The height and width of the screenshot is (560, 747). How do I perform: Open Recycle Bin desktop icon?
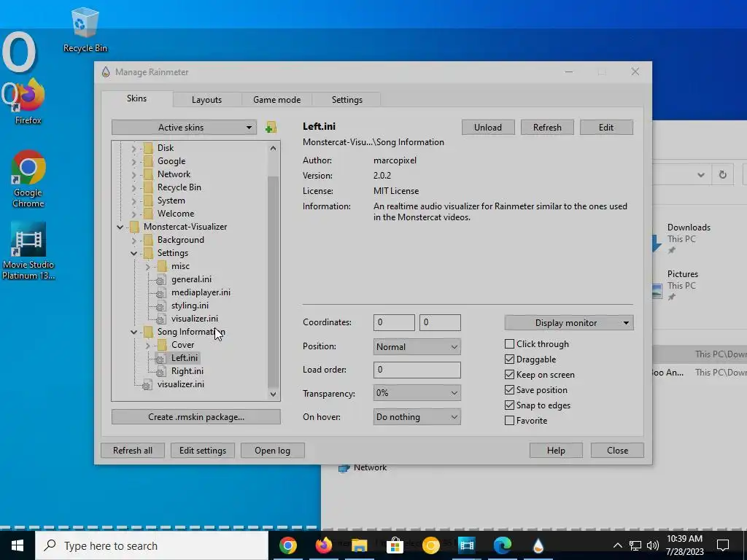click(85, 30)
